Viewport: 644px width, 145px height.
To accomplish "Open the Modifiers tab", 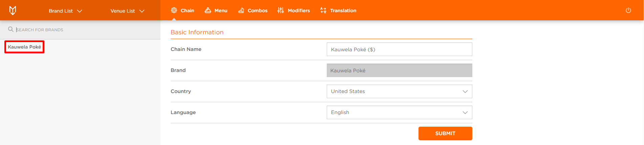I will tap(294, 11).
